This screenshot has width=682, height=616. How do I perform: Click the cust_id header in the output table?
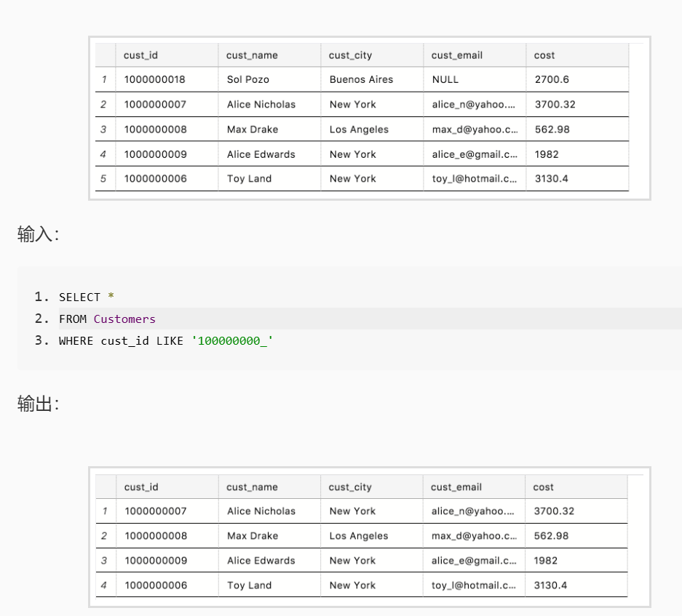click(167, 487)
